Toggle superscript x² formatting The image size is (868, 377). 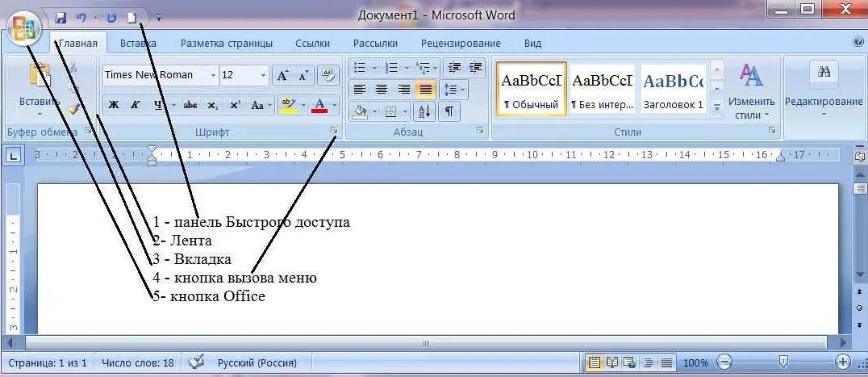[235, 105]
